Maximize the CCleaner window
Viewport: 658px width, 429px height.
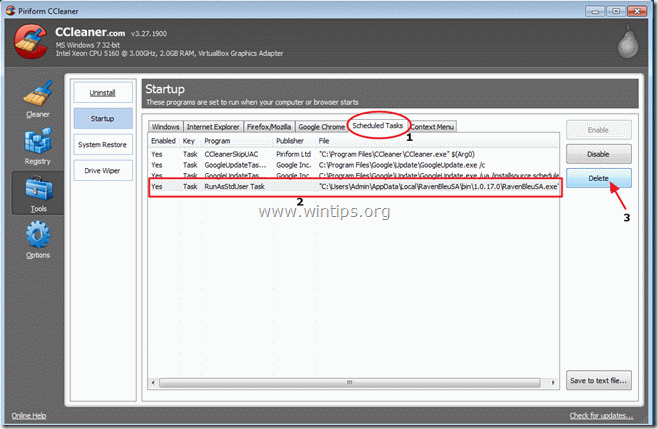(616, 11)
